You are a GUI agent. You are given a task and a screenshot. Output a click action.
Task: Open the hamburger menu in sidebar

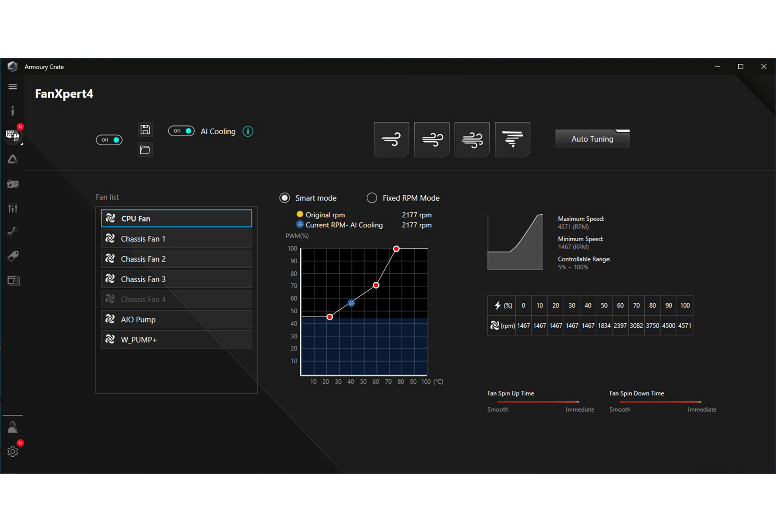click(x=13, y=87)
